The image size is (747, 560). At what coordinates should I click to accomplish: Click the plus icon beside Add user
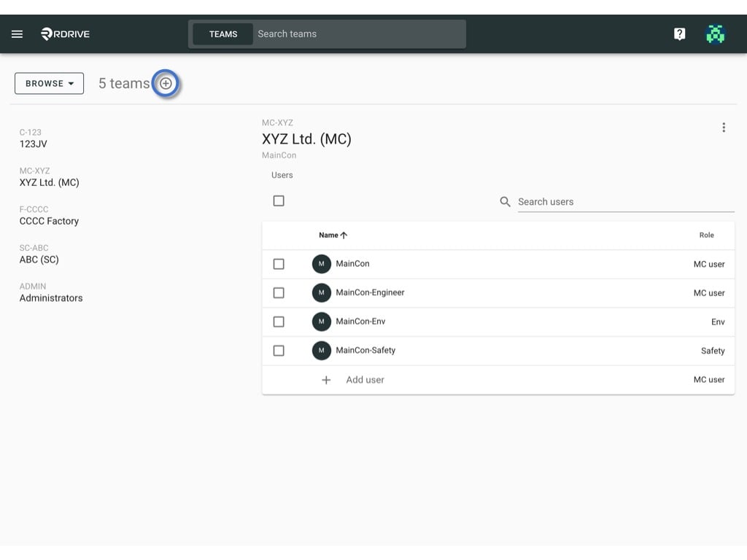[x=326, y=380]
